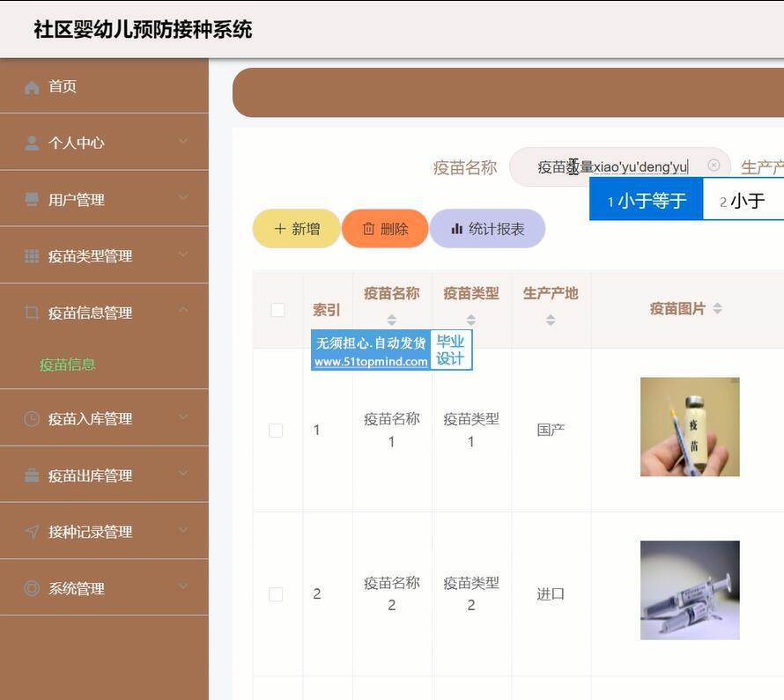Image resolution: width=784 pixels, height=700 pixels.
Task: Click the 疫苗名称 2 cell
Action: 391,593
